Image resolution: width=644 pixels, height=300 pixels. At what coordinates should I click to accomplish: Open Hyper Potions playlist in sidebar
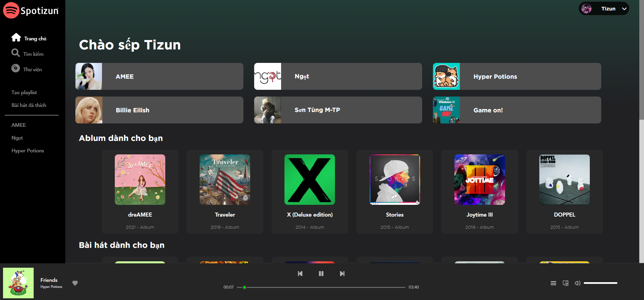pos(28,151)
